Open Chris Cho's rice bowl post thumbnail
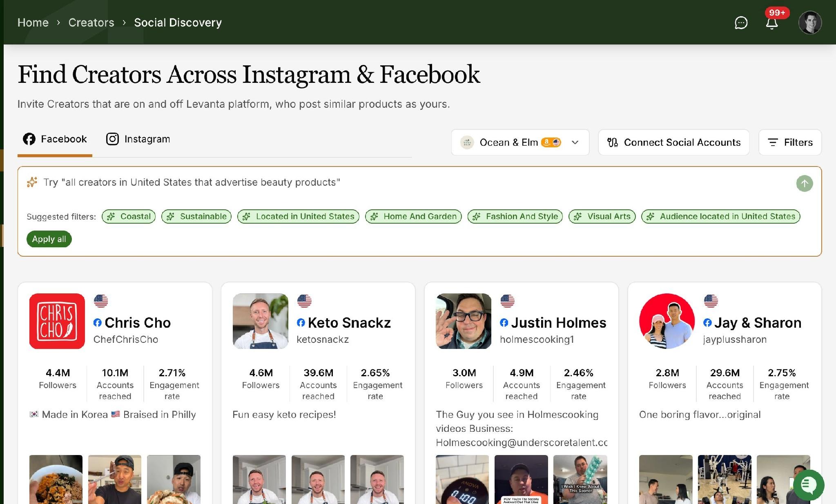Image resolution: width=836 pixels, height=504 pixels. [x=56, y=480]
